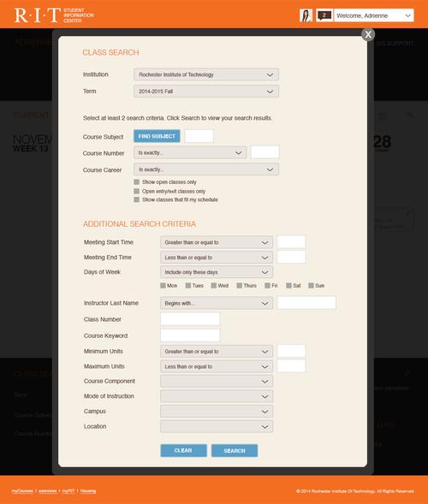
Task: Tick the Sun checkbox
Action: 311,286
